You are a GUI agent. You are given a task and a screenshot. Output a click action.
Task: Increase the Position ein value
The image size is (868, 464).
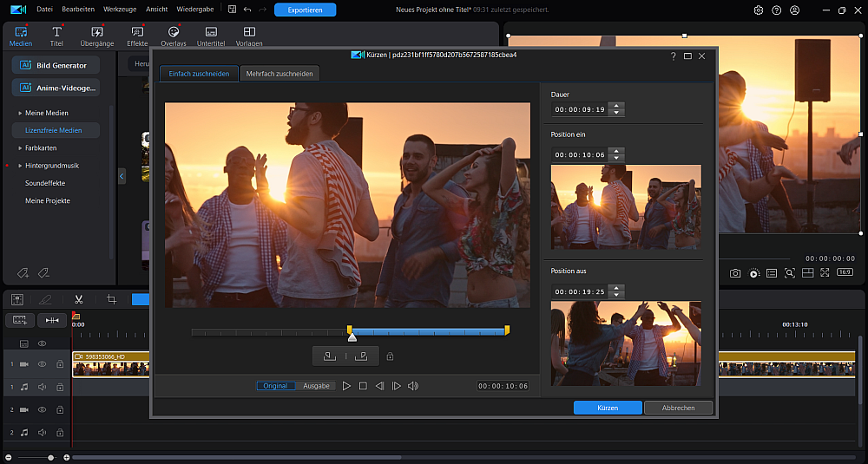(616, 152)
